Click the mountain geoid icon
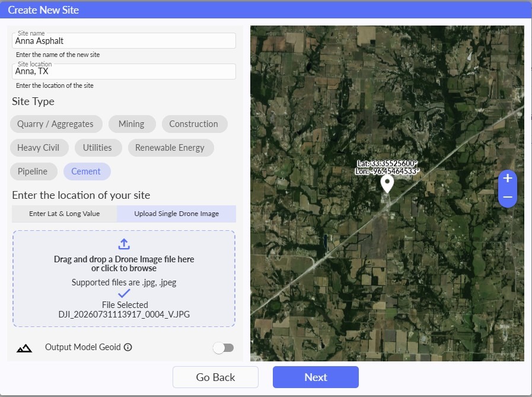This screenshot has height=397, width=532. pyautogui.click(x=24, y=348)
